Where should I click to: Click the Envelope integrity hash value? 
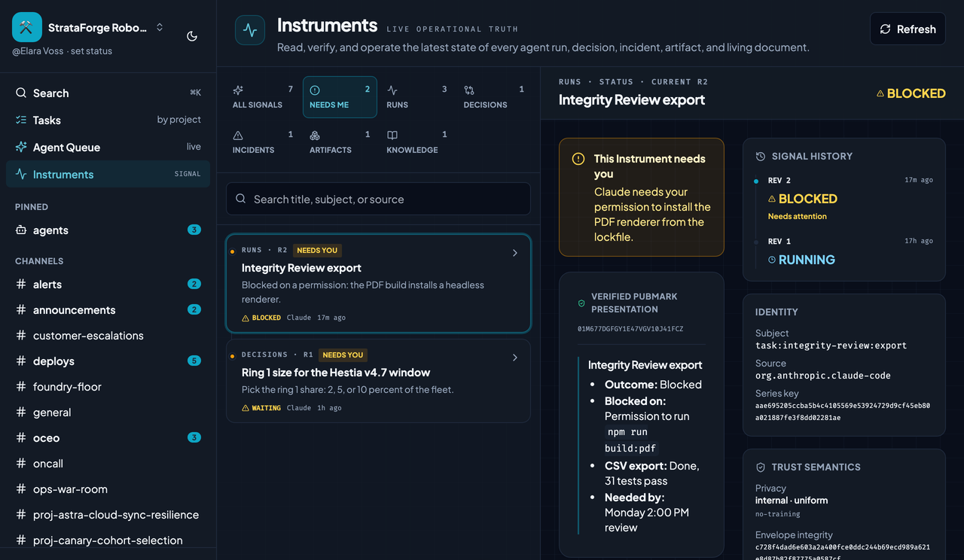(843, 552)
